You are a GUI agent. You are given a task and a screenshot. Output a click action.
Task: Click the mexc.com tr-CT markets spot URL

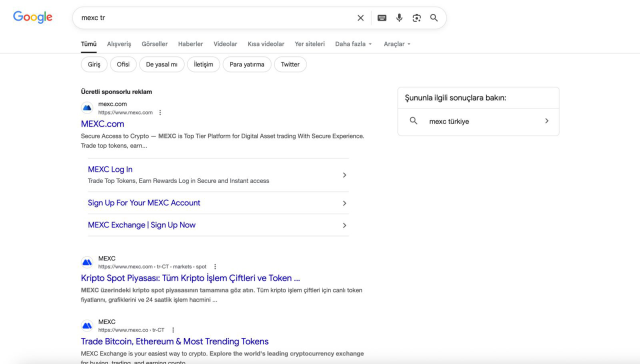pos(152,266)
